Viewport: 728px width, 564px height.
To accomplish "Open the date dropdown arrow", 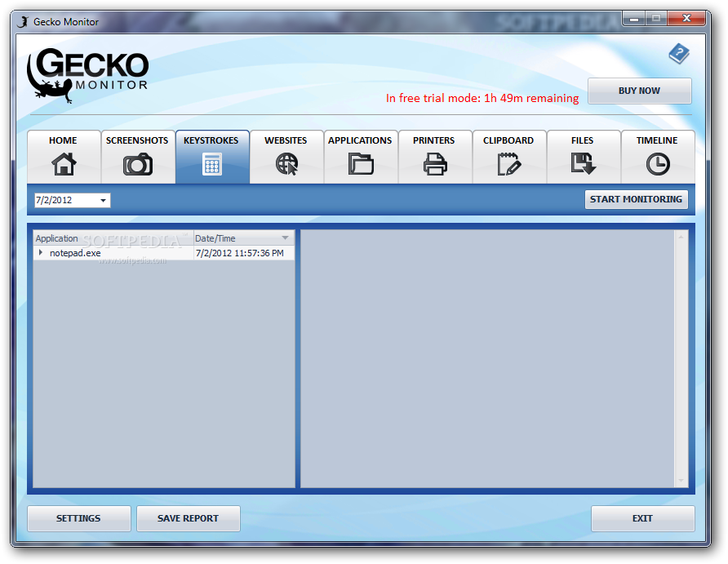I will click(103, 201).
